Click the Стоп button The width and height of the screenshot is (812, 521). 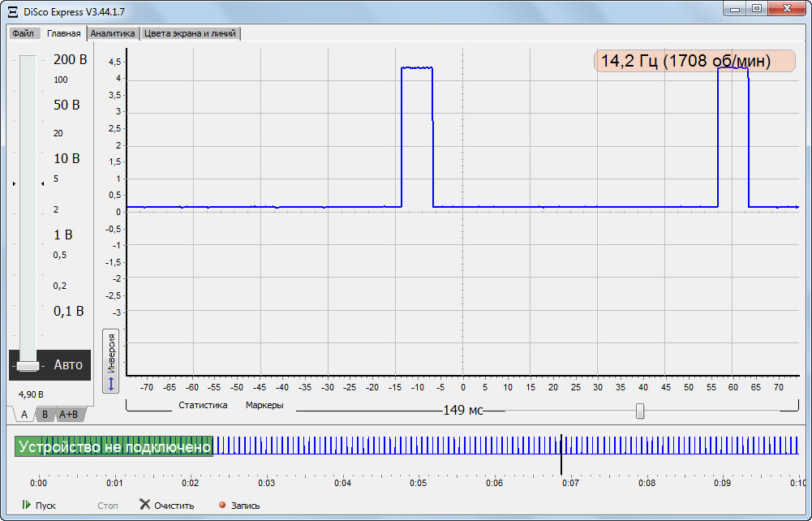pyautogui.click(x=108, y=506)
